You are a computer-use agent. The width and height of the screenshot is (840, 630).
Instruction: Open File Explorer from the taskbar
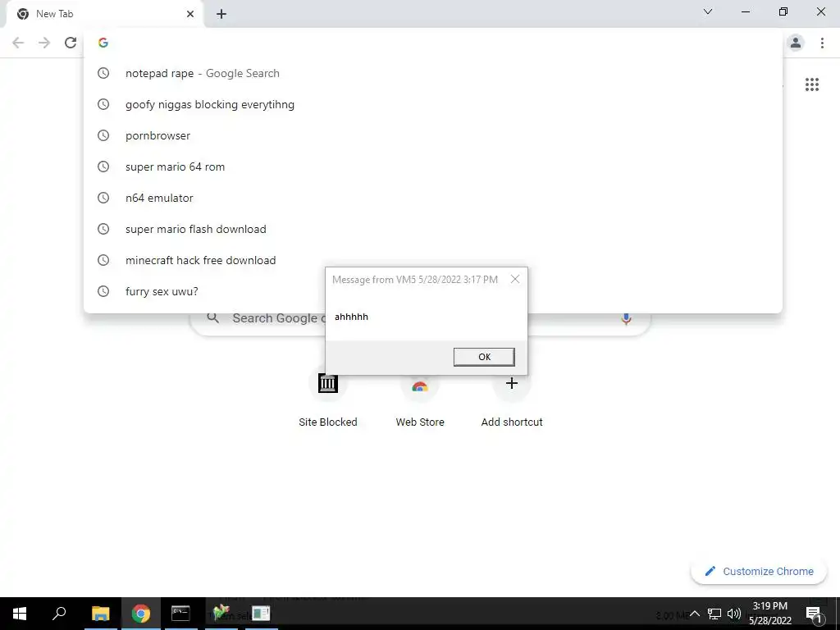point(100,614)
